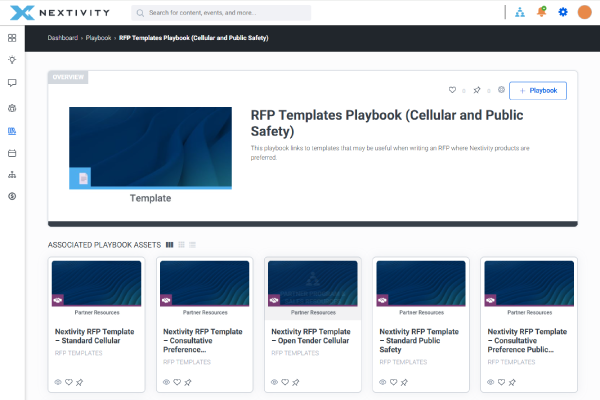Open the blue settings gear icon
The height and width of the screenshot is (400, 600).
click(x=563, y=12)
